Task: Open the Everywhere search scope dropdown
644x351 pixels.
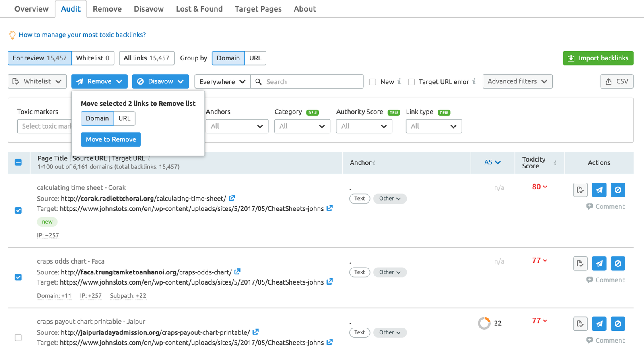Action: 222,82
